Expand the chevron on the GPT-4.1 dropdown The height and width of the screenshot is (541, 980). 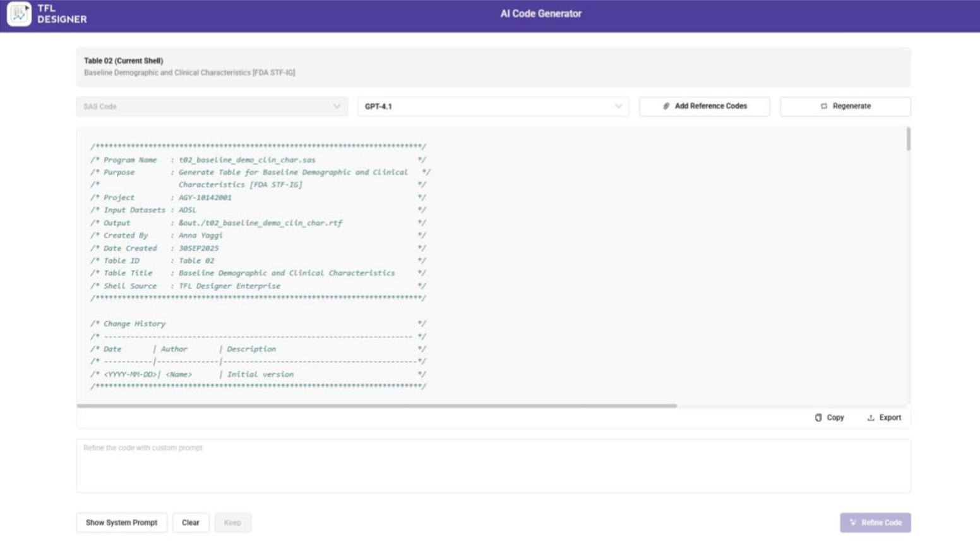coord(618,106)
